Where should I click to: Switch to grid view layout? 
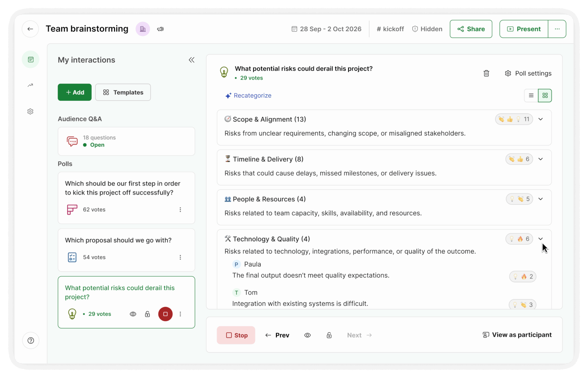pos(545,96)
